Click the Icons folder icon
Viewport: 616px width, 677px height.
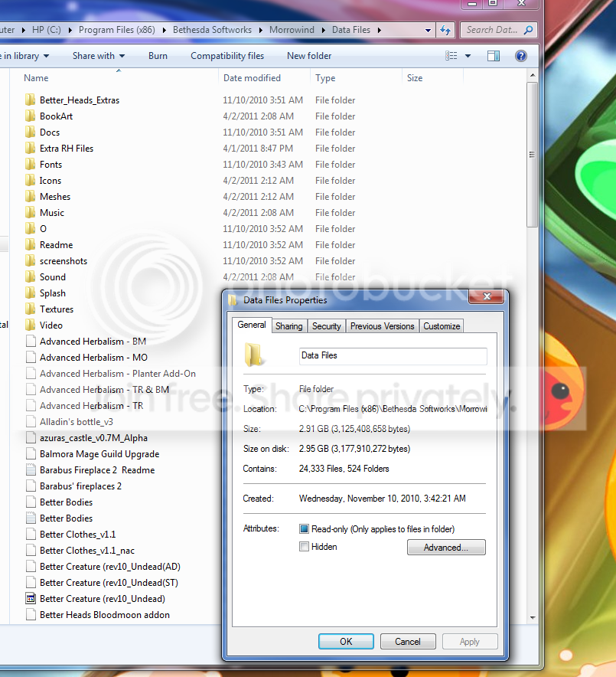[30, 181]
